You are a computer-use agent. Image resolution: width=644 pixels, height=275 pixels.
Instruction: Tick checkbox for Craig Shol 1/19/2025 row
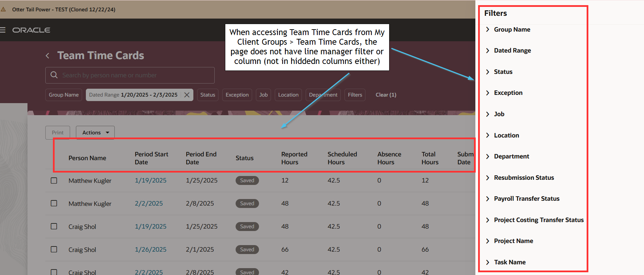[54, 226]
